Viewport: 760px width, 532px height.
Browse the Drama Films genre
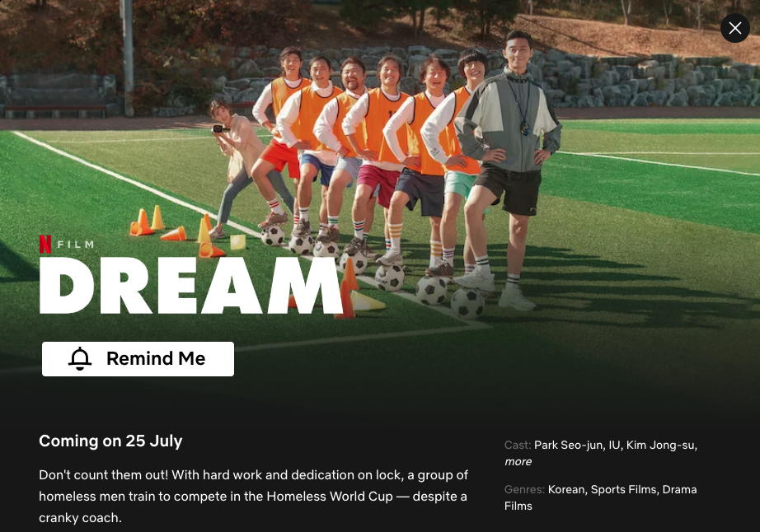pyautogui.click(x=601, y=497)
